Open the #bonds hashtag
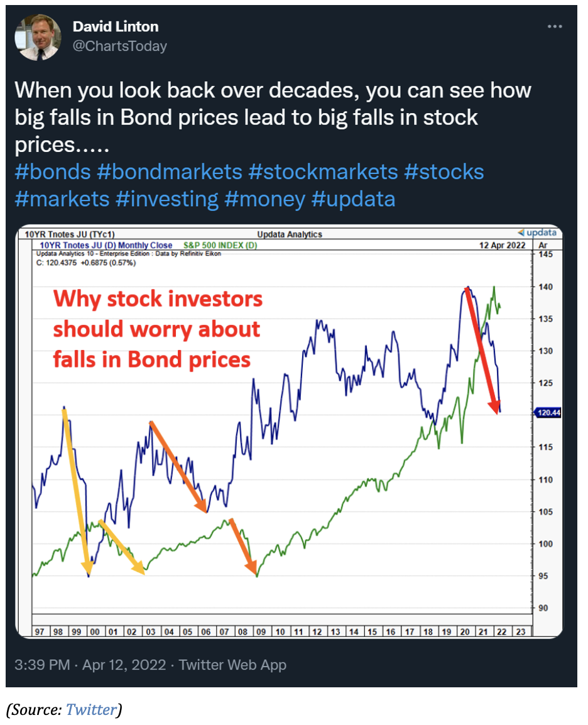 click(x=53, y=172)
